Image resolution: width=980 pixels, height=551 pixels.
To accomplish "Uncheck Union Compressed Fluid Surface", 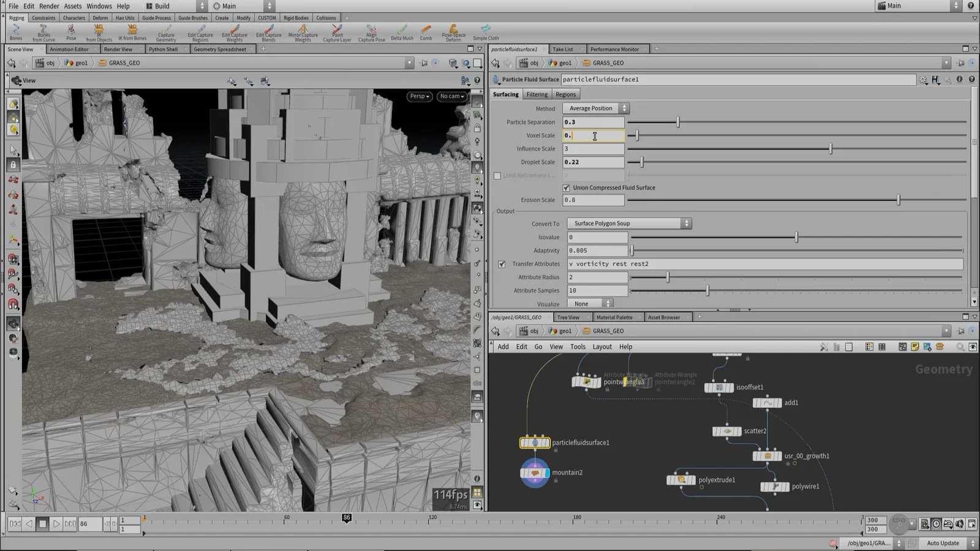I will pyautogui.click(x=567, y=187).
